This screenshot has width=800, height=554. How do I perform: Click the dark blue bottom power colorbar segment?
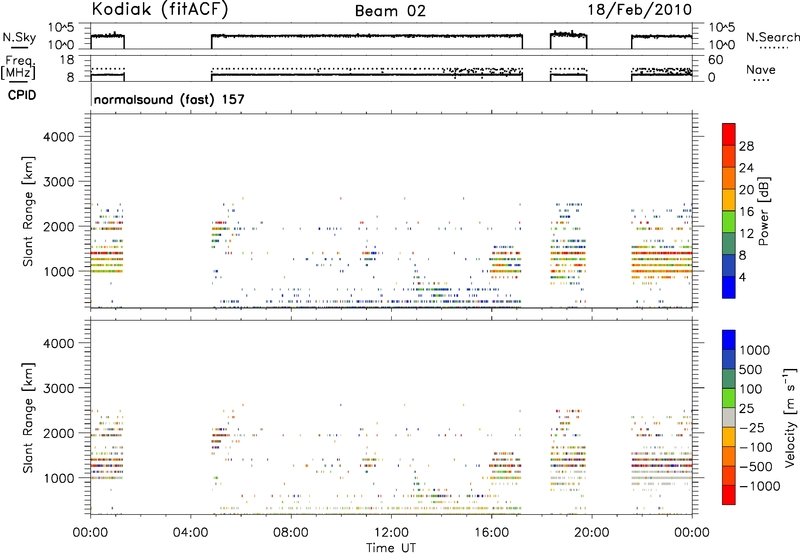(x=729, y=287)
